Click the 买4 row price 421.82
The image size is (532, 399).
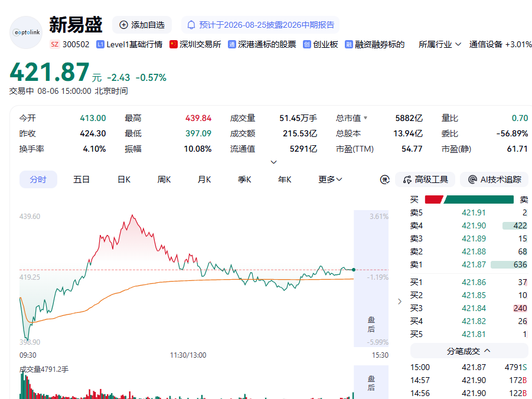tap(474, 321)
